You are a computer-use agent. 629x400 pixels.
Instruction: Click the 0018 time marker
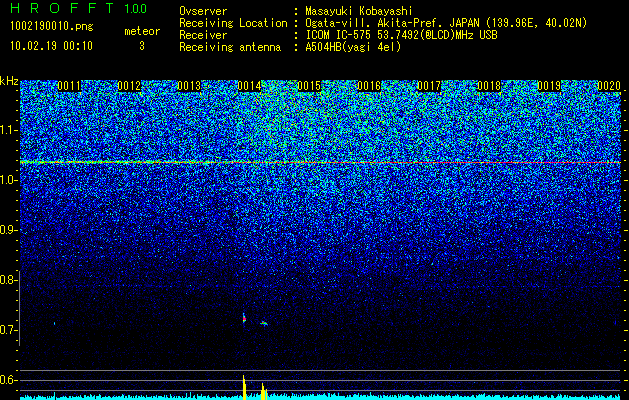point(489,86)
